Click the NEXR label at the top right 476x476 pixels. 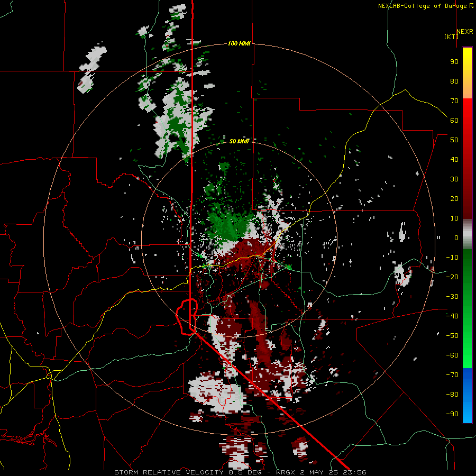[x=465, y=32]
